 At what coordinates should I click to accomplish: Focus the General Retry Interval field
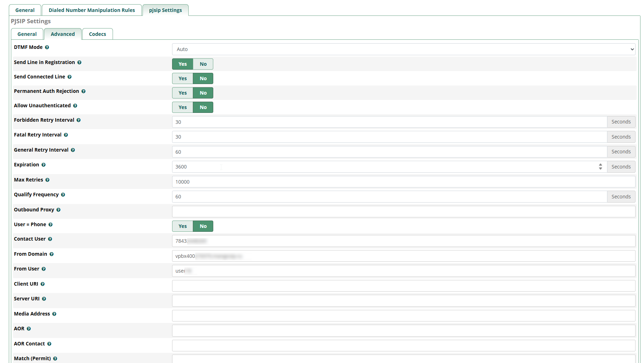390,152
